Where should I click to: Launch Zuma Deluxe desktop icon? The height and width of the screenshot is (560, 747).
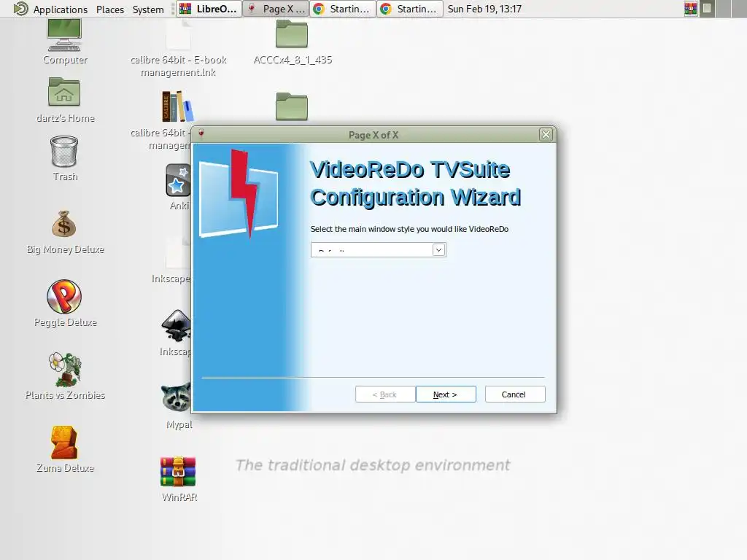[x=64, y=442]
